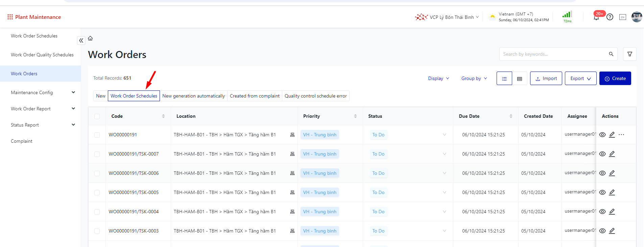644x247 pixels.
Task: Open the filter funnel icon
Action: click(x=630, y=54)
